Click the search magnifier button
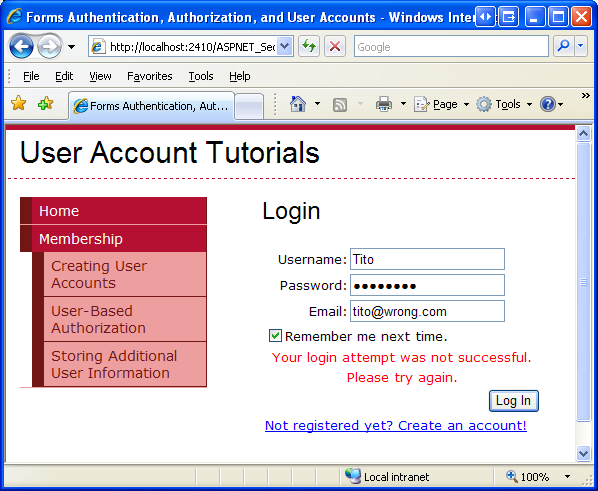 [x=563, y=47]
